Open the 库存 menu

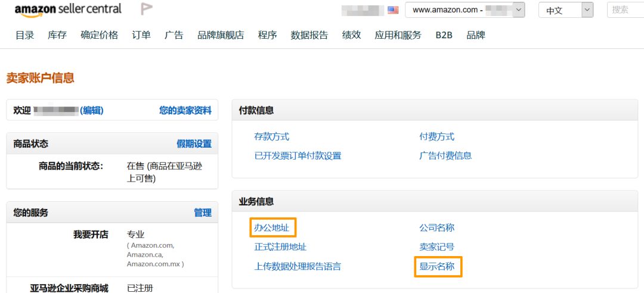pos(57,35)
